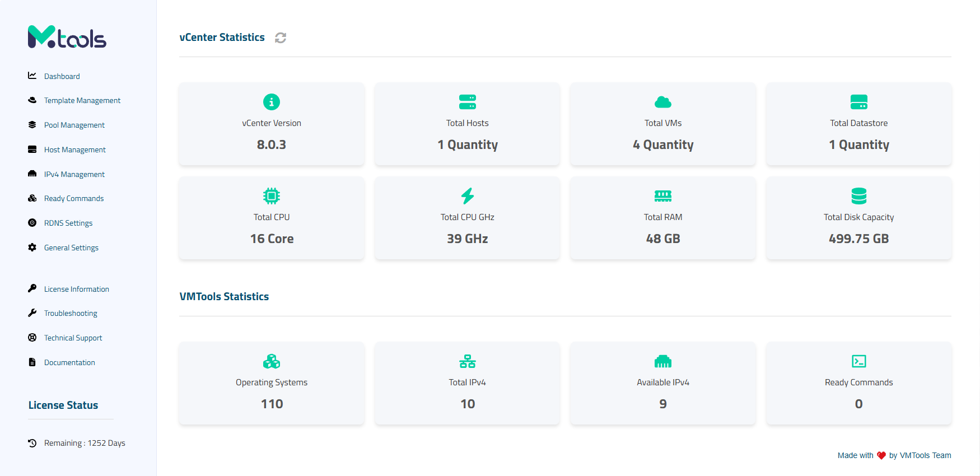980x476 pixels.
Task: Click the 39 GHz value
Action: [x=468, y=239]
